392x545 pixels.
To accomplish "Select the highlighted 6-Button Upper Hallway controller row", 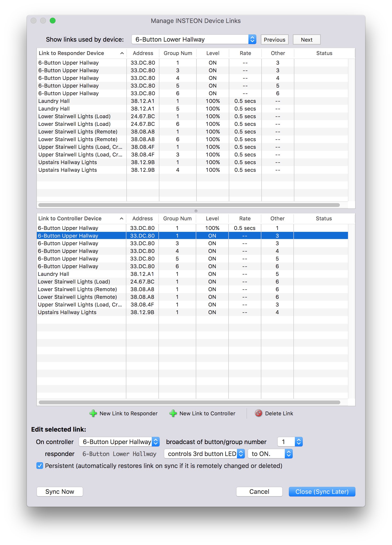I will point(192,236).
